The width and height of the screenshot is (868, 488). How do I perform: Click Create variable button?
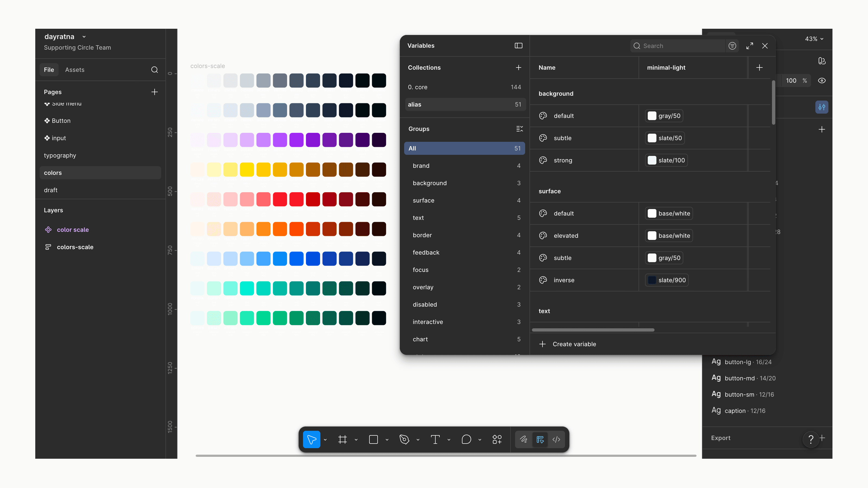coord(568,344)
